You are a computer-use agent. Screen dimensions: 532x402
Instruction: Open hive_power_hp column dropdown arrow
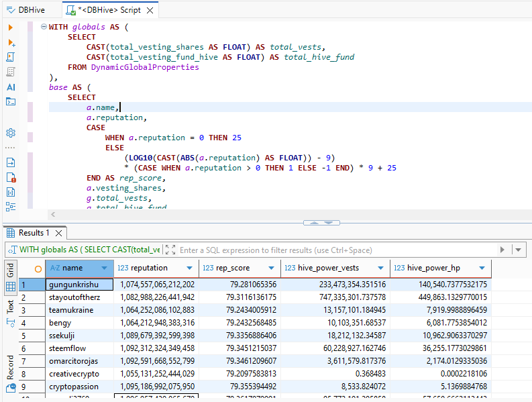[x=482, y=268]
